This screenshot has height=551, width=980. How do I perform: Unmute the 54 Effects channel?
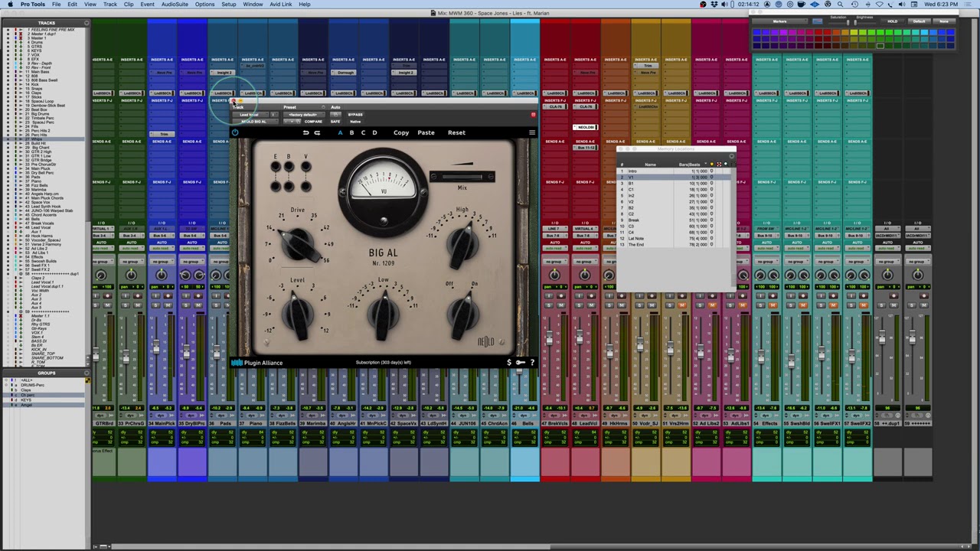click(x=773, y=305)
